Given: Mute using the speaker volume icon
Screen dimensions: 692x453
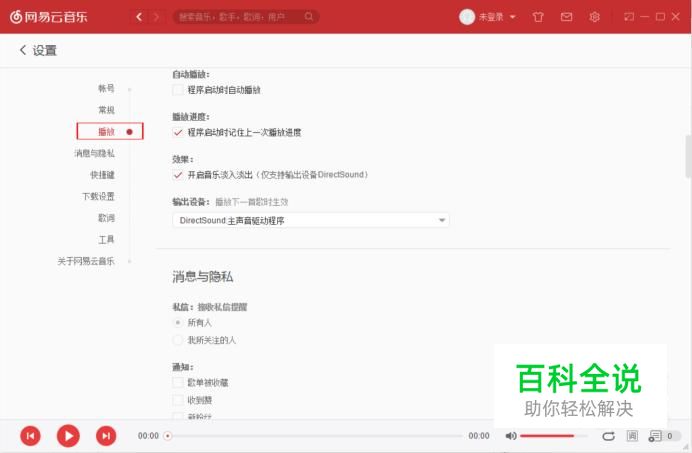Looking at the screenshot, I should pyautogui.click(x=511, y=436).
